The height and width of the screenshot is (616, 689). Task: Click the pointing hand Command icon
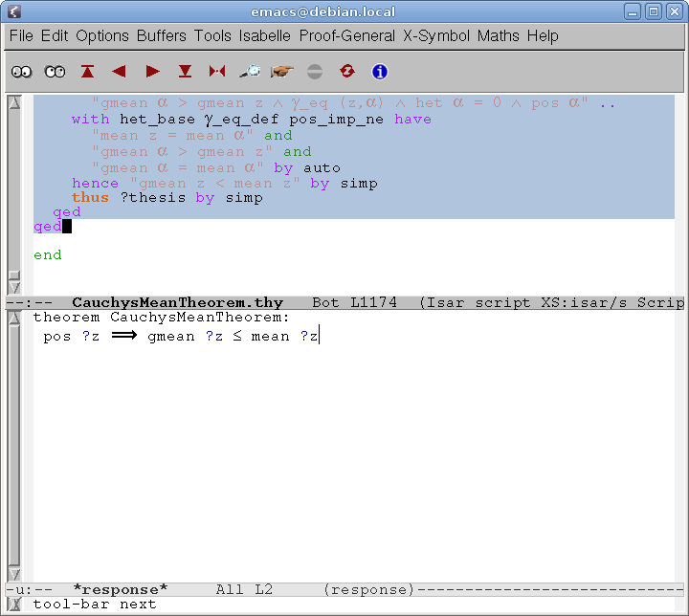click(282, 72)
